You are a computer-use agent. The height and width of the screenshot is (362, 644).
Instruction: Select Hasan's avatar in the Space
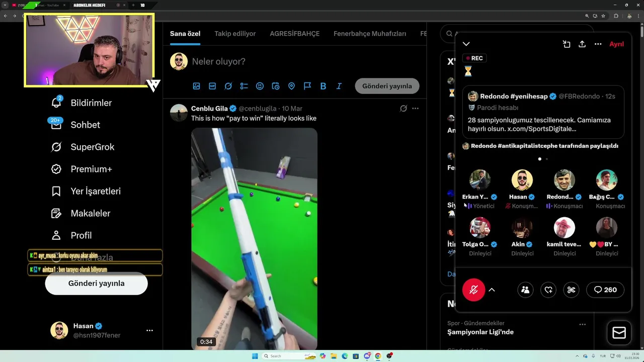click(x=522, y=180)
